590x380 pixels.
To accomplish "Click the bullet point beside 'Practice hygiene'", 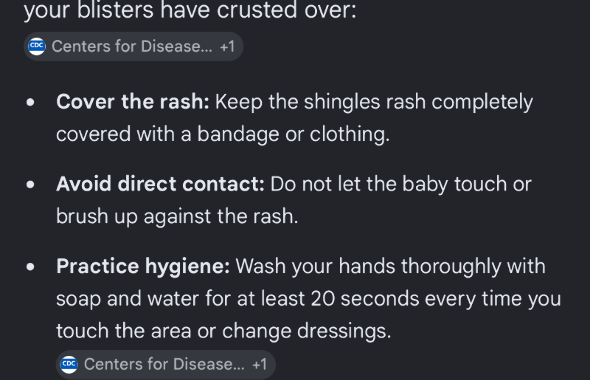I will tap(30, 267).
